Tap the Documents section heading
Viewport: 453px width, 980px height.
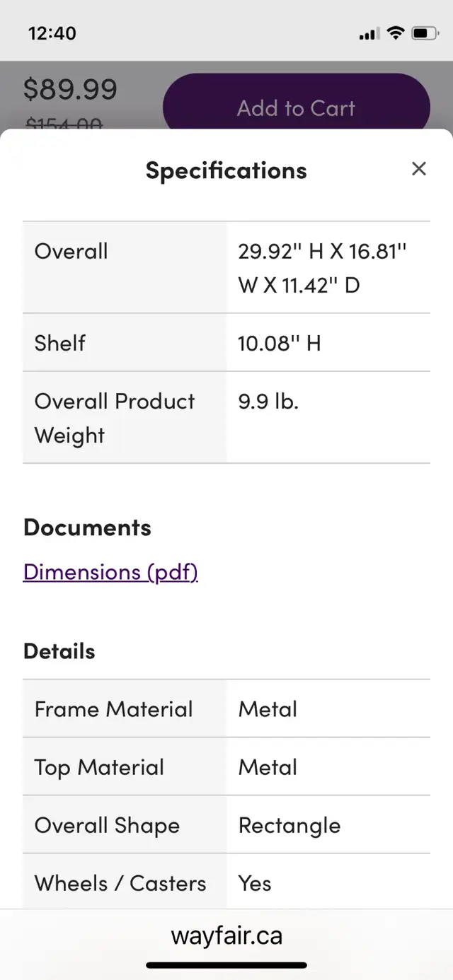[x=87, y=527]
